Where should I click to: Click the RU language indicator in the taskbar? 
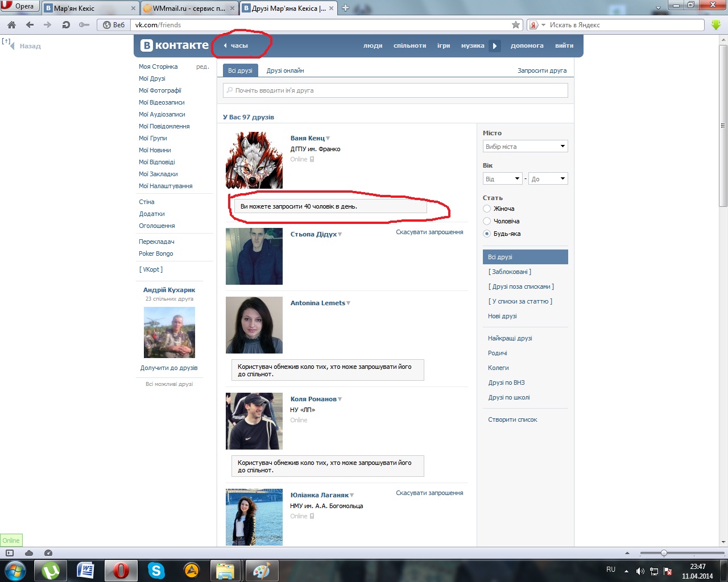[611, 569]
